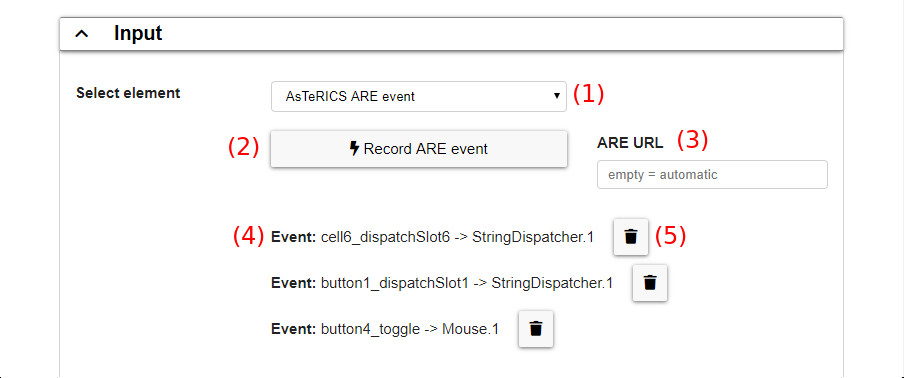Open the Select element dropdown
The image size is (904, 378).
pyautogui.click(x=419, y=96)
